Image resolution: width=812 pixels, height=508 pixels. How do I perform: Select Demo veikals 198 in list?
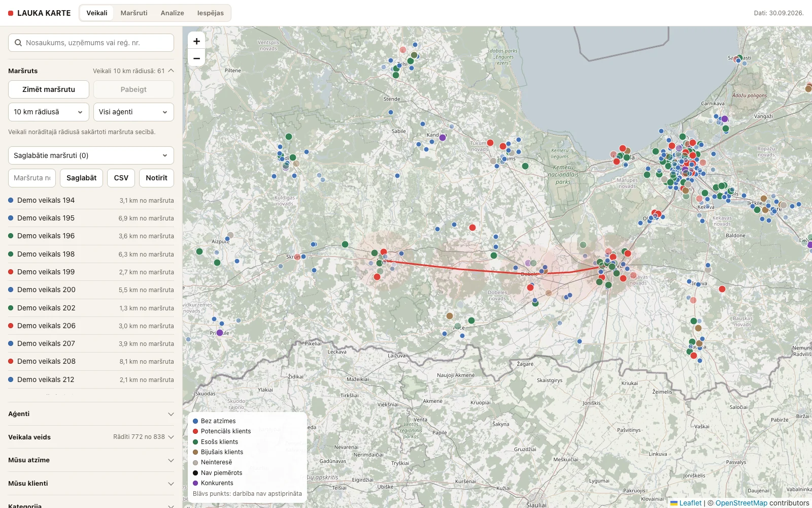point(91,254)
